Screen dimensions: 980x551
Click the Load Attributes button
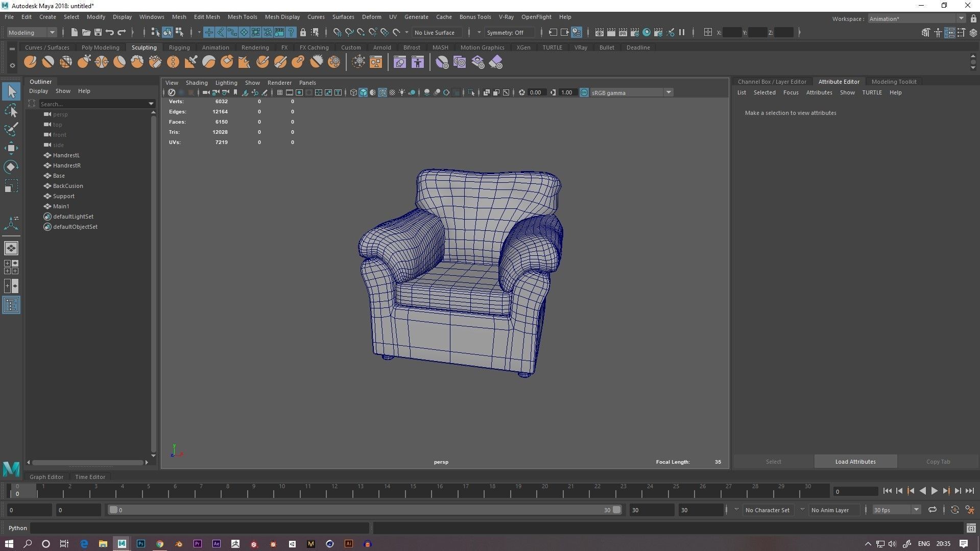coord(855,462)
